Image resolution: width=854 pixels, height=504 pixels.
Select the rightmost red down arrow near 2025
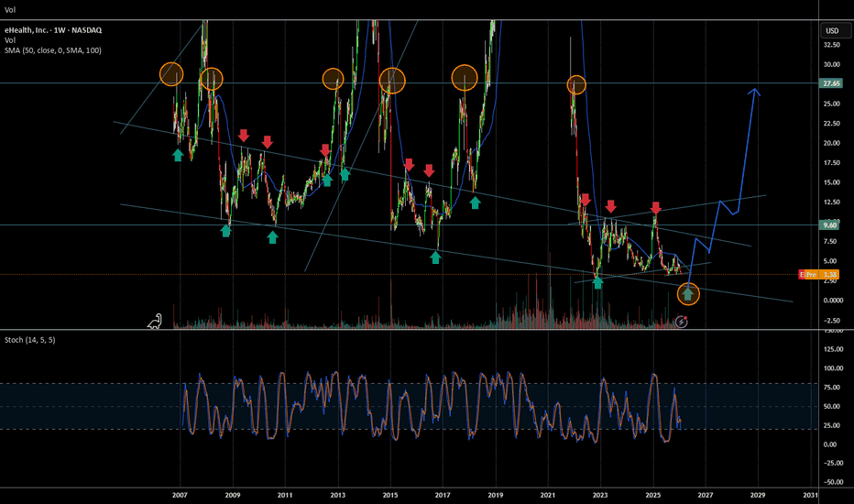coord(656,209)
